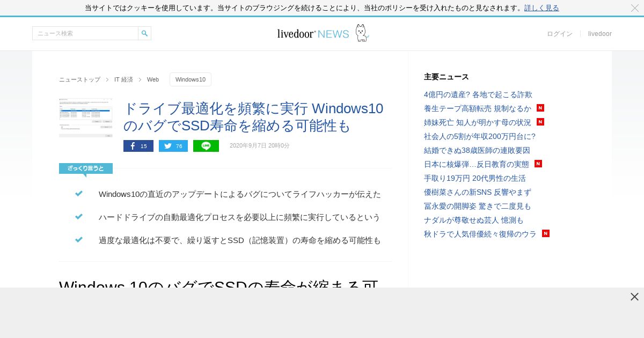
Task: Click summary line ハードドライブの自動最適化プロセス
Action: (239, 217)
